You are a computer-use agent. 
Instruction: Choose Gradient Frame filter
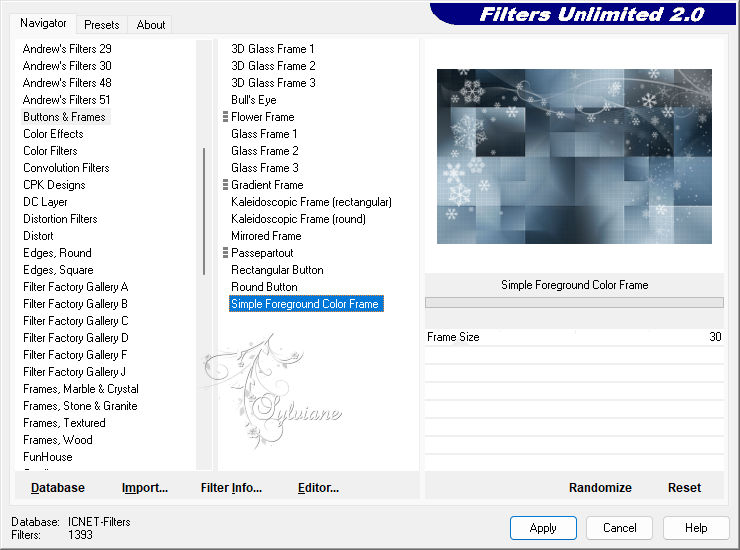click(267, 185)
